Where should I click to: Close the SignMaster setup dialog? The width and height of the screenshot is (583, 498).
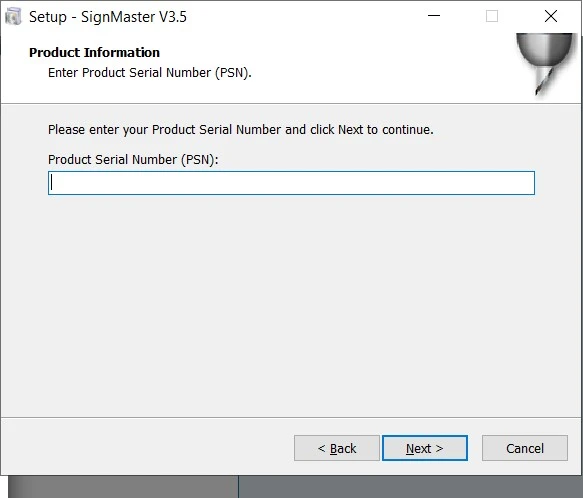click(551, 16)
